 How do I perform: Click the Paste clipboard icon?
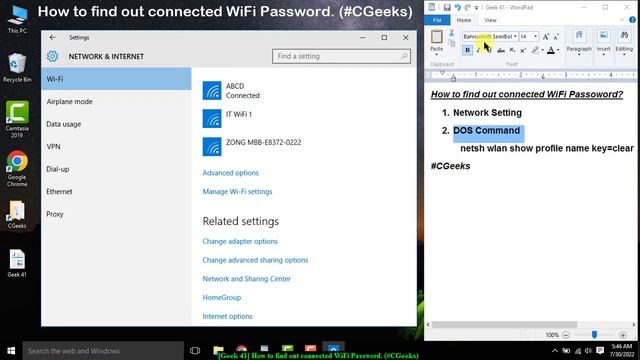(x=436, y=37)
